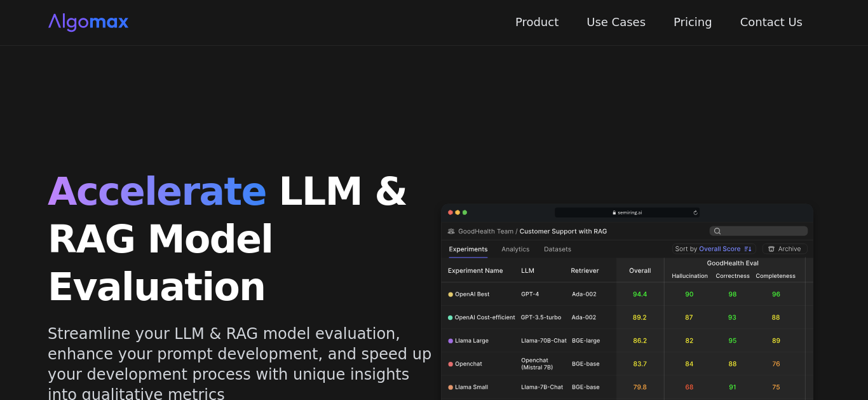Click BGE-base in the Llama Small row
The height and width of the screenshot is (400, 868).
585,387
